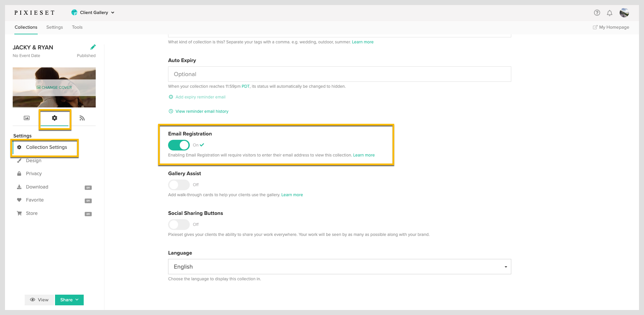This screenshot has width=644, height=315.
Task: Click the pencil icon to edit collection name
Action: 93,47
